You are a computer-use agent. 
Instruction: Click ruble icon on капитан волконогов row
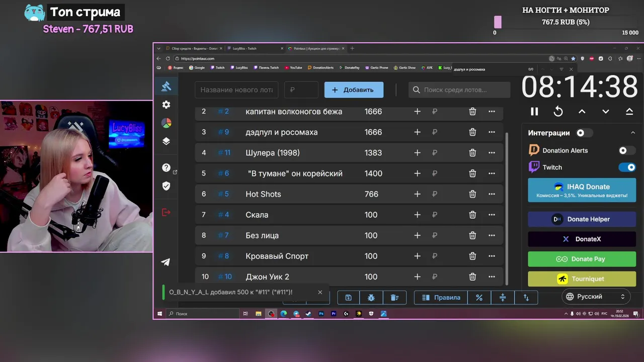click(435, 112)
